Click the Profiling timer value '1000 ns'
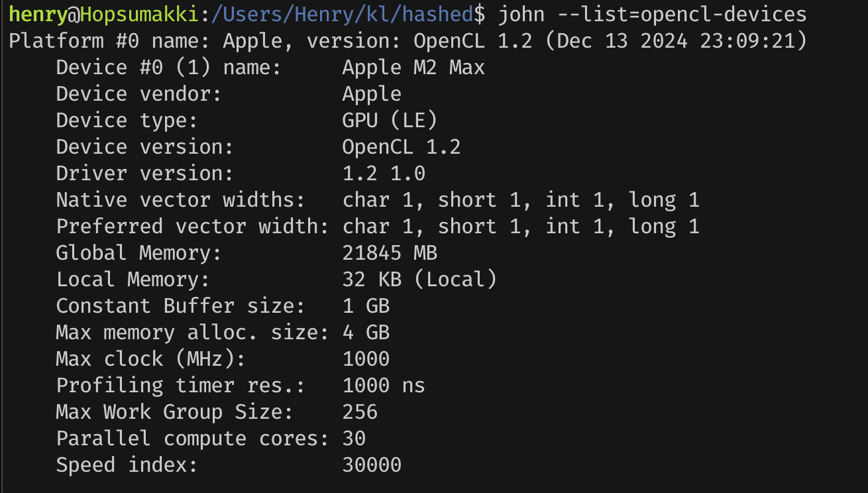 tap(383, 386)
